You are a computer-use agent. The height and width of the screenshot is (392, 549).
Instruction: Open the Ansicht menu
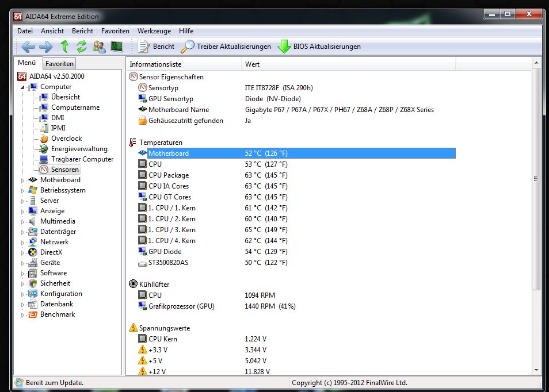(52, 31)
